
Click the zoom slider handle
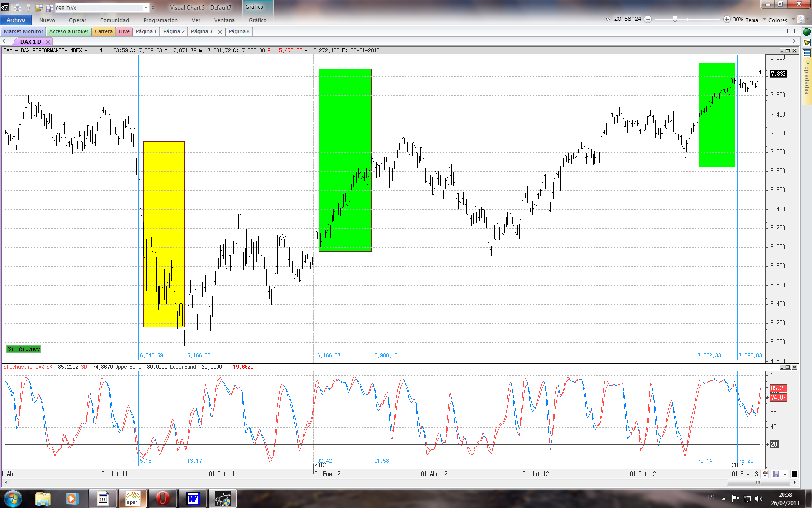(675, 19)
